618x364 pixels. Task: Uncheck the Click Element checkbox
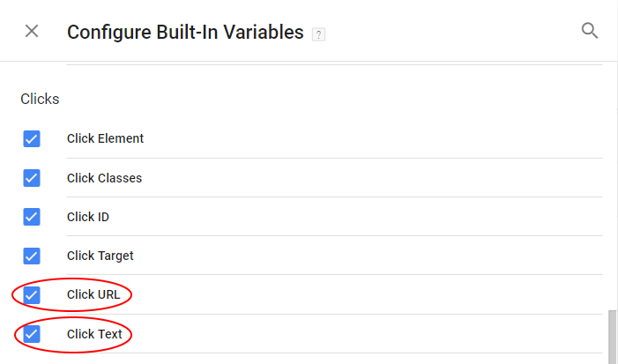click(x=32, y=138)
